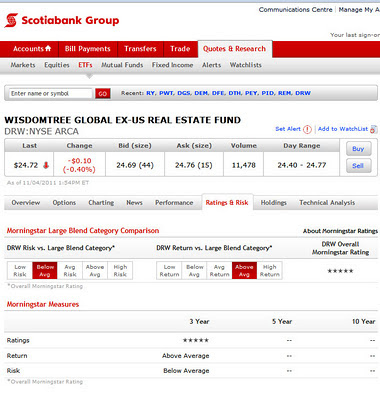Select the ETFs submenu item
380x400 pixels.
pos(85,65)
